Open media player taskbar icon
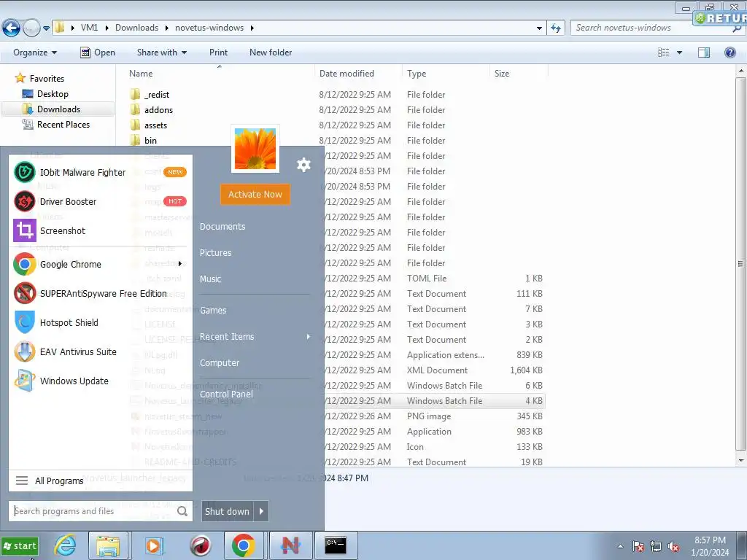Image resolution: width=747 pixels, height=560 pixels. 153,545
